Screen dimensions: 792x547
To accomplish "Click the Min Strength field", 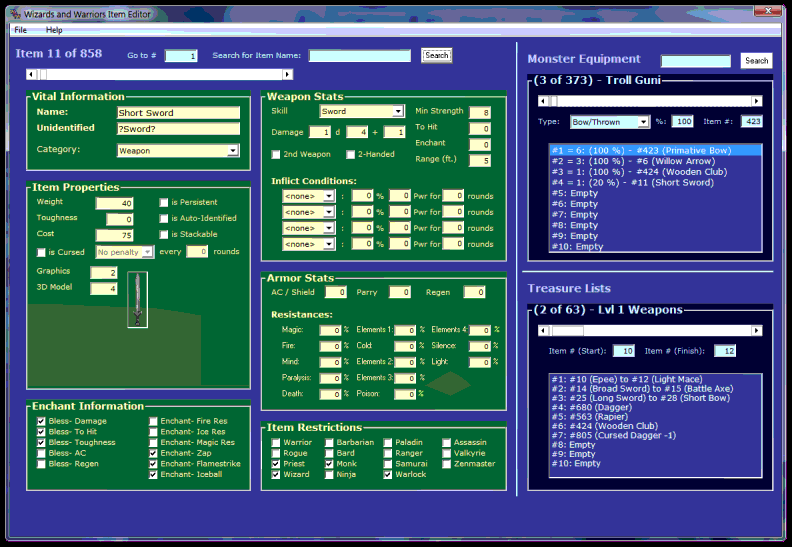I will [x=479, y=112].
